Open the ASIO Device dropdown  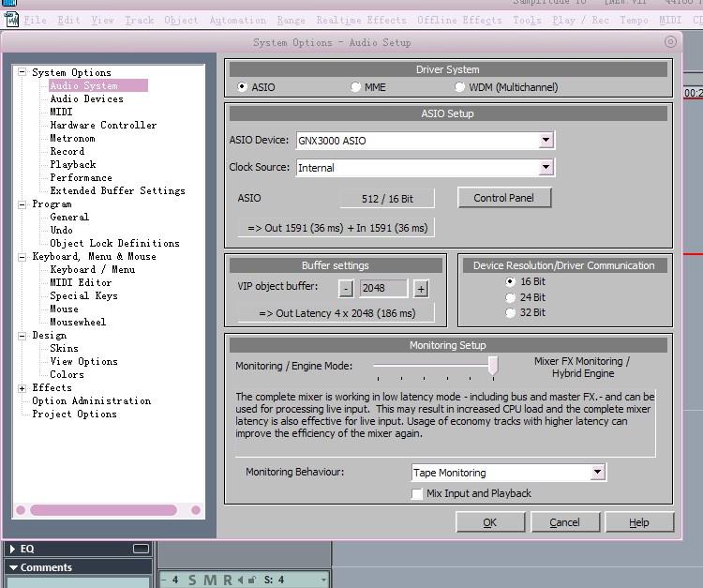click(546, 141)
